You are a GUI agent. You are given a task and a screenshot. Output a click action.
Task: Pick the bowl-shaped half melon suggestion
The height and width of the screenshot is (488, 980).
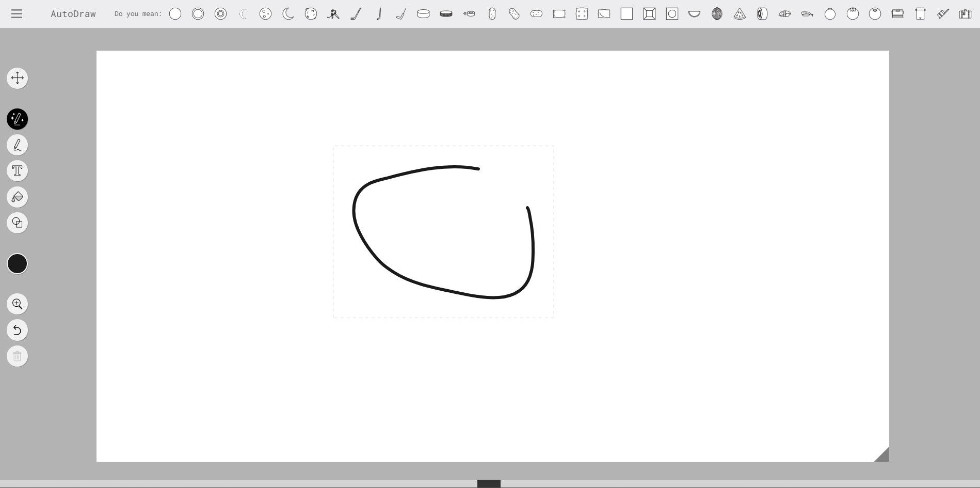click(694, 14)
